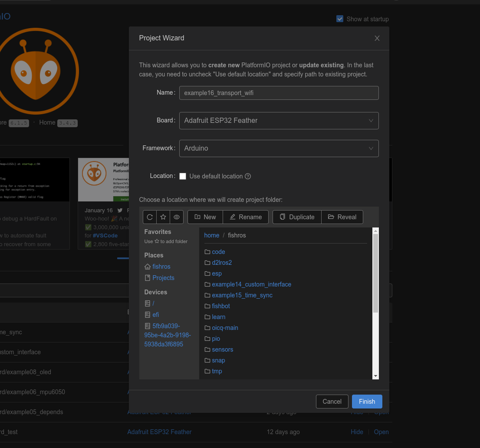Create a New folder
This screenshot has height=448, width=480.
[x=205, y=217]
